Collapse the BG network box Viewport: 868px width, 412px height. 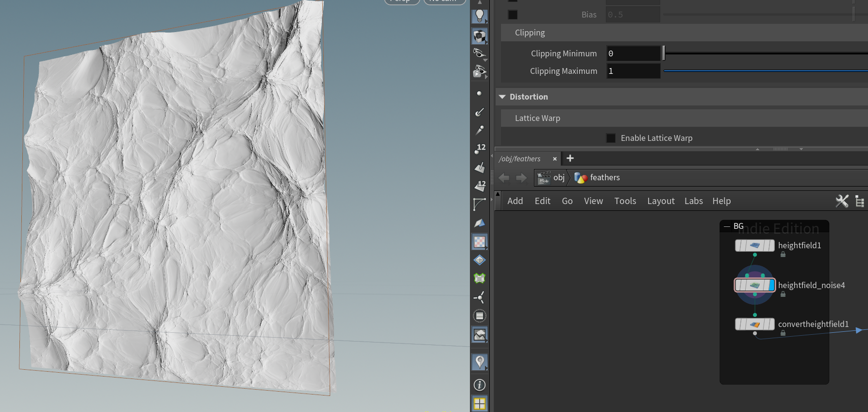pos(727,226)
